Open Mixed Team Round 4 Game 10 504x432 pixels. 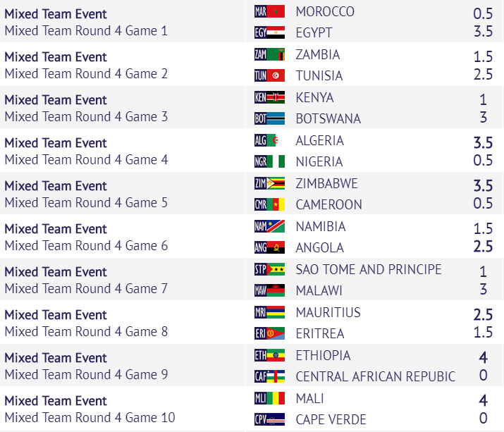click(90, 417)
